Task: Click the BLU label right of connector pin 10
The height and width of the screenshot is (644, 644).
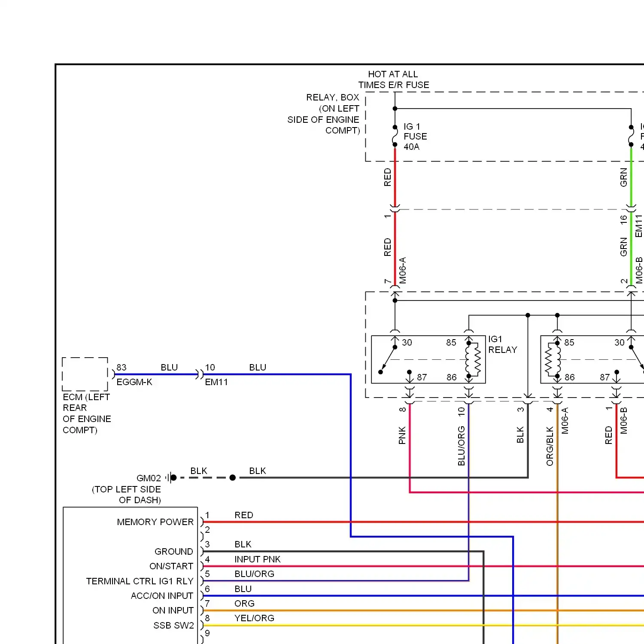Action: [258, 368]
